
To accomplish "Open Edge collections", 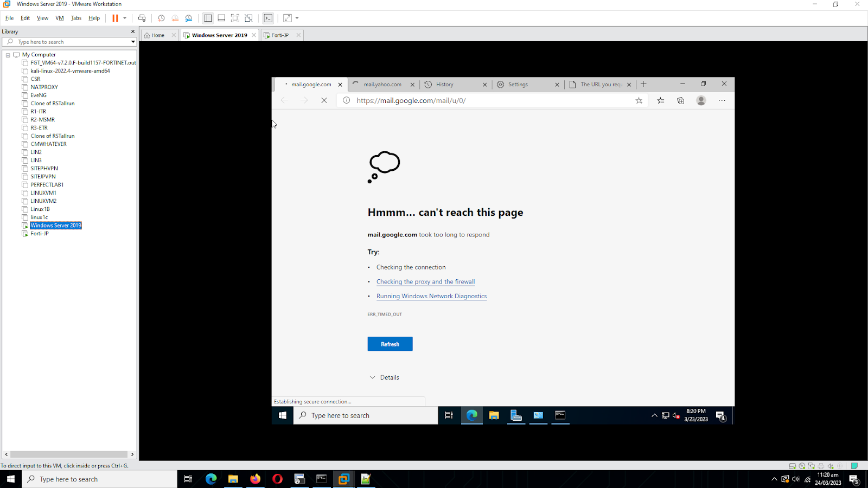I will coord(681,100).
